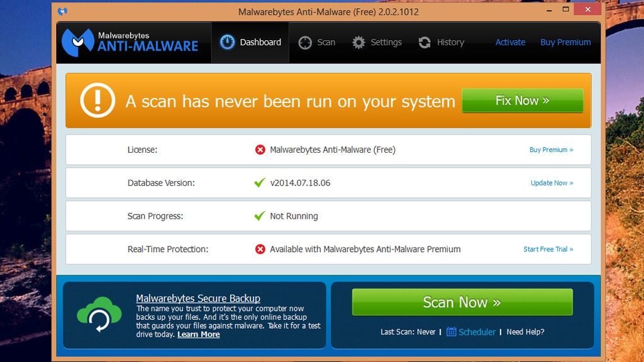This screenshot has height=362, width=644.
Task: Click Buy Premium in the header
Action: pyautogui.click(x=565, y=42)
